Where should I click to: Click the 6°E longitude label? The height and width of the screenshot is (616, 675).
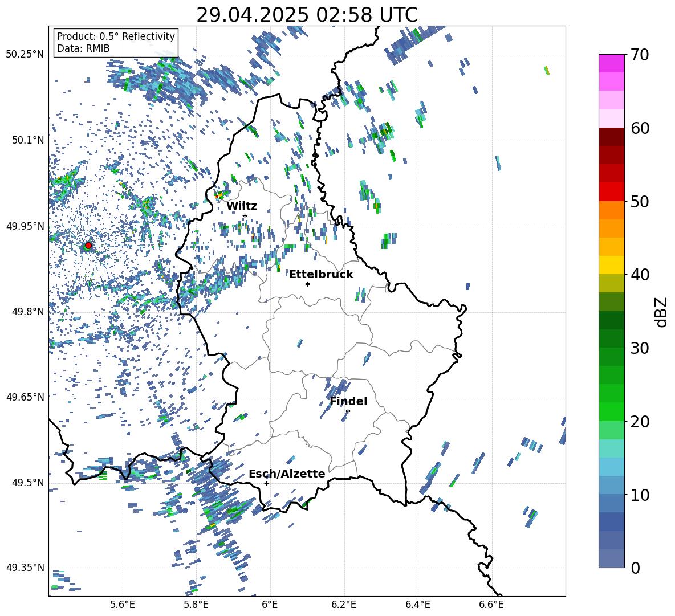[270, 605]
